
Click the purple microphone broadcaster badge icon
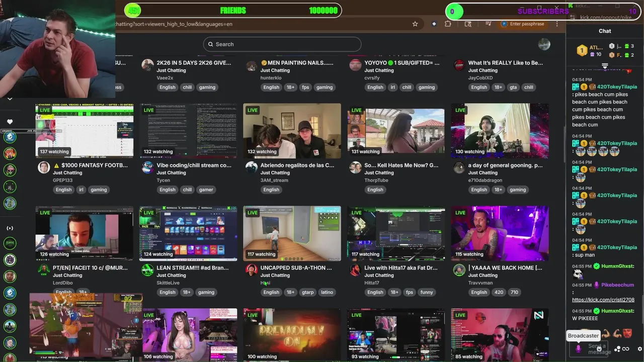578,348
